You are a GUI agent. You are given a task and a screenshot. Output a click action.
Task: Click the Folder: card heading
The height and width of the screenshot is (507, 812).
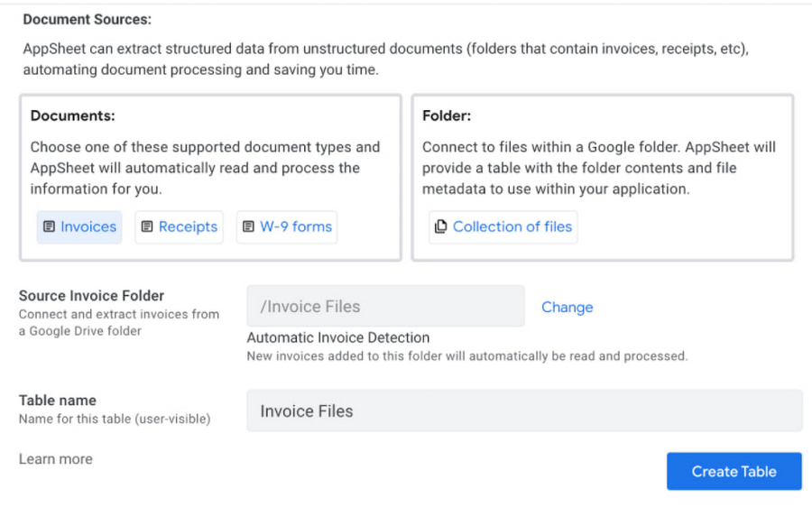pyautogui.click(x=447, y=115)
